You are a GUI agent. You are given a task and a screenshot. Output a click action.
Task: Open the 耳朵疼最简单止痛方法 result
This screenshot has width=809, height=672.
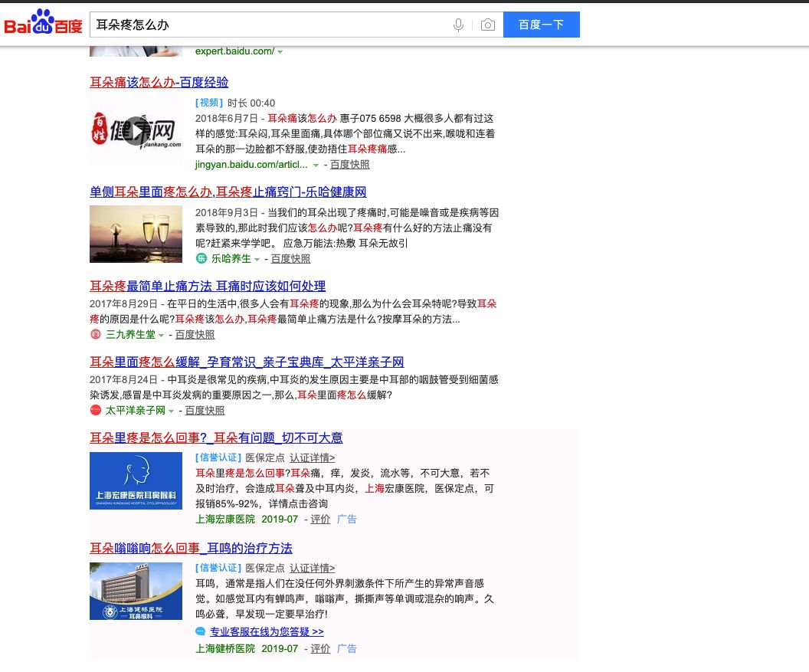208,286
